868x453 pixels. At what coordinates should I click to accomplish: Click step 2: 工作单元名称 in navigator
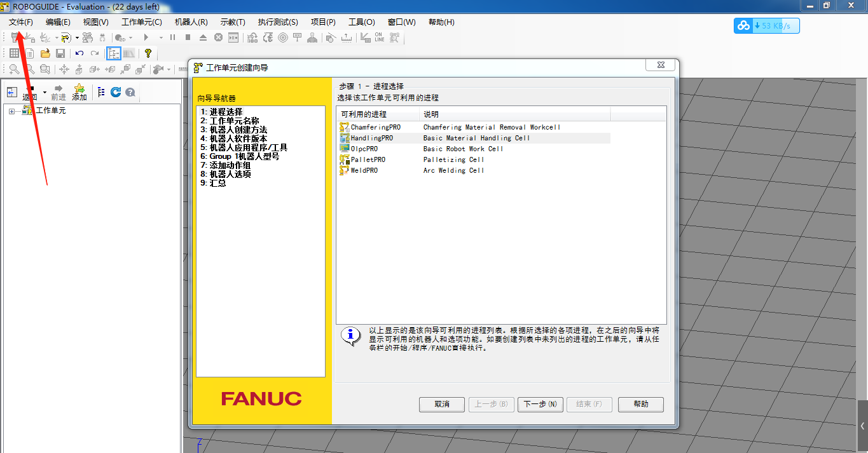pyautogui.click(x=230, y=121)
